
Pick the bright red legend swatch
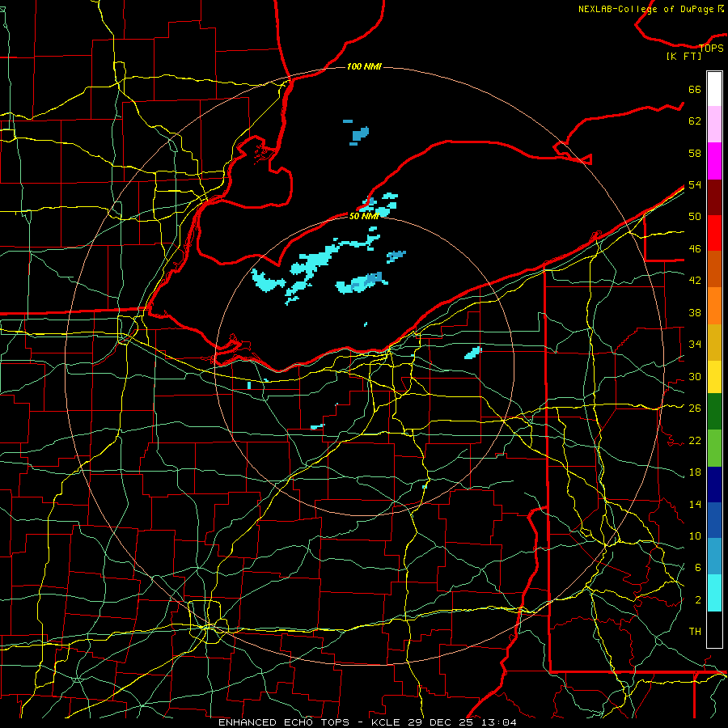pos(714,233)
